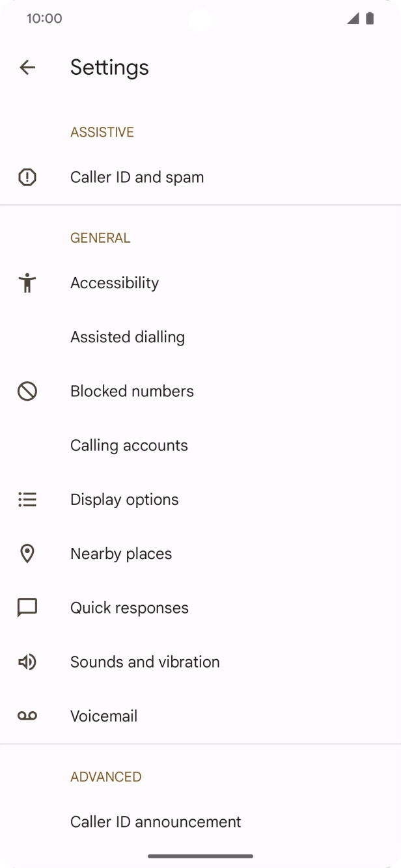Open Caller ID announcement setting
The height and width of the screenshot is (868, 401).
click(156, 822)
